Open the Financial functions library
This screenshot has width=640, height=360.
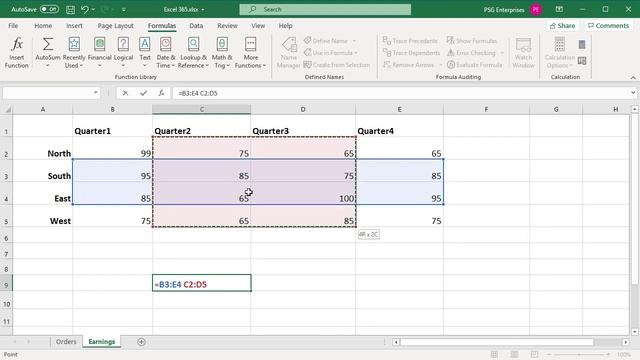(x=100, y=53)
